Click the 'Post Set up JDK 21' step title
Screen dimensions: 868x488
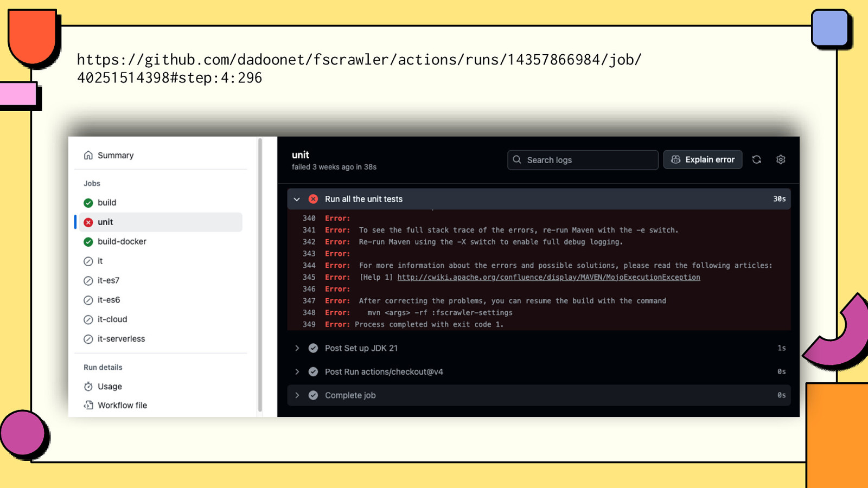[x=361, y=348]
